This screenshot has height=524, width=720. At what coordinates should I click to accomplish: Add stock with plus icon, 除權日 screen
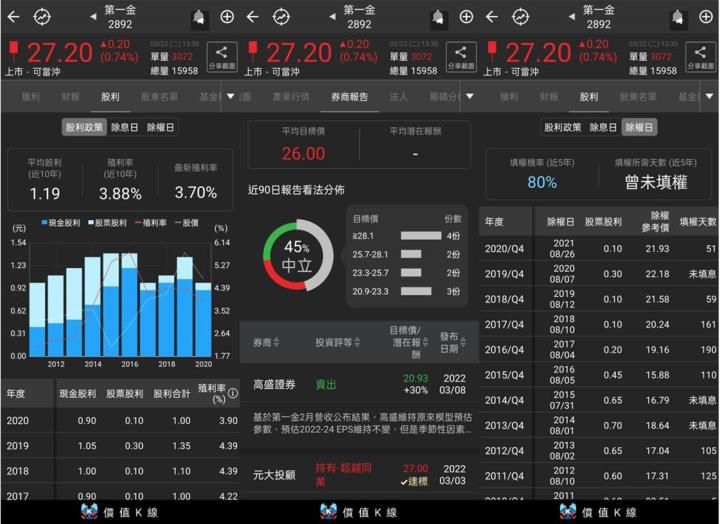[706, 17]
